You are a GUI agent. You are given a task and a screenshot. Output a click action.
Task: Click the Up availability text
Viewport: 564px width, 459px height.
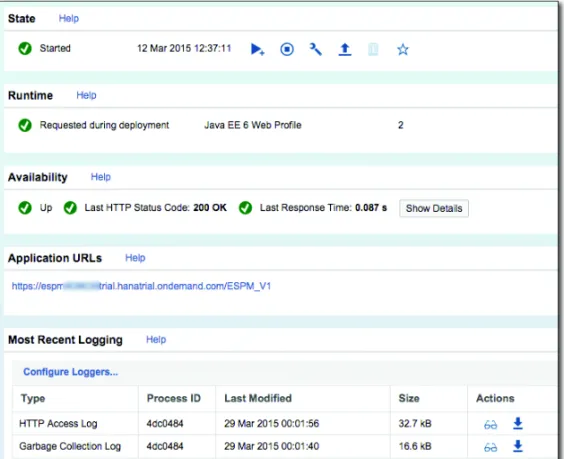[x=46, y=208]
